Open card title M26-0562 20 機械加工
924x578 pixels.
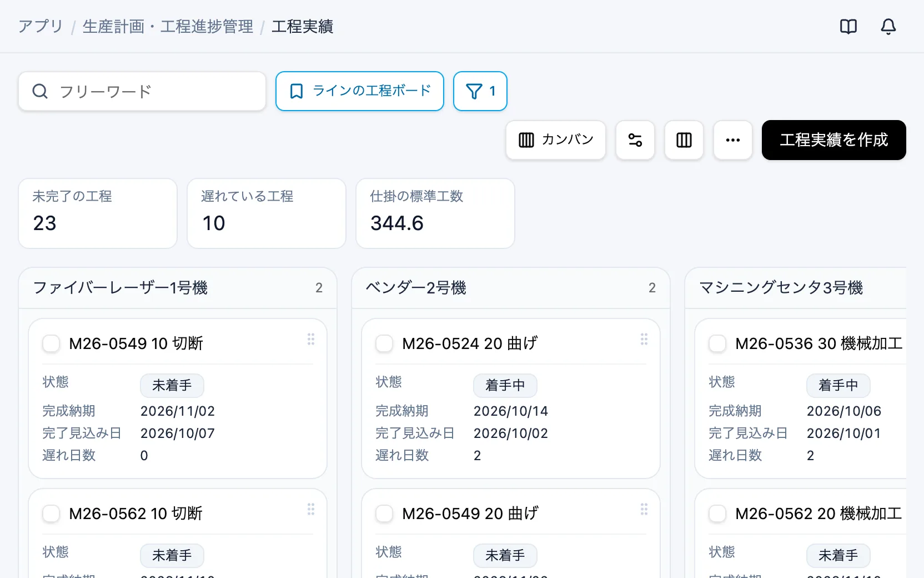[x=819, y=514]
